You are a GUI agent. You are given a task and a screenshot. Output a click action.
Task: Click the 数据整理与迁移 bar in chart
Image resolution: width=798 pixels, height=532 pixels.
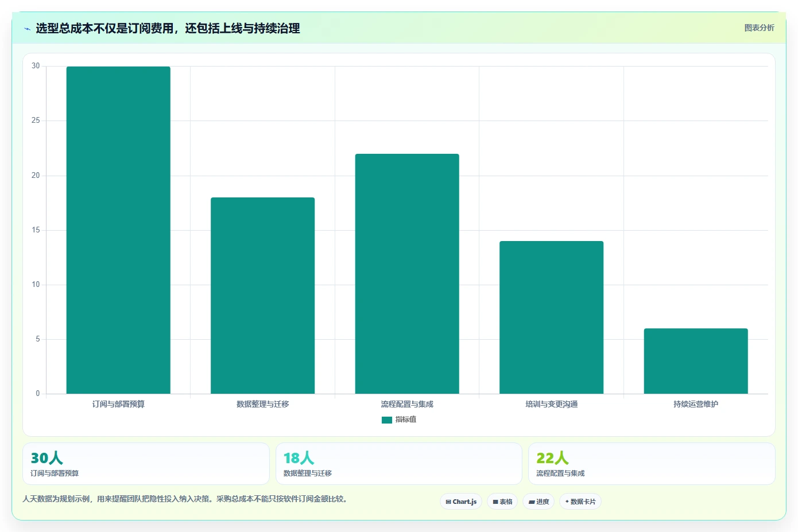coord(262,296)
